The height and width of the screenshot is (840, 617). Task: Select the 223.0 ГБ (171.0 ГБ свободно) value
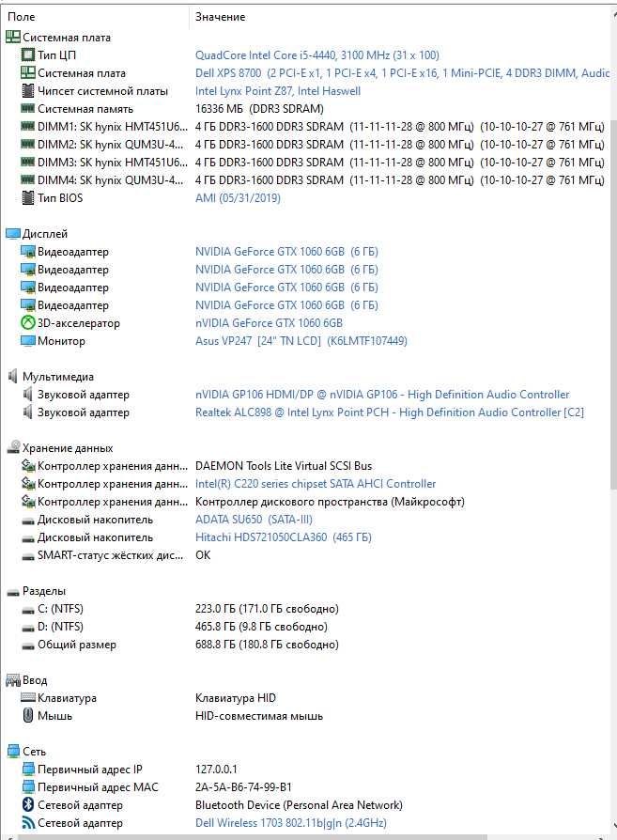tap(267, 609)
